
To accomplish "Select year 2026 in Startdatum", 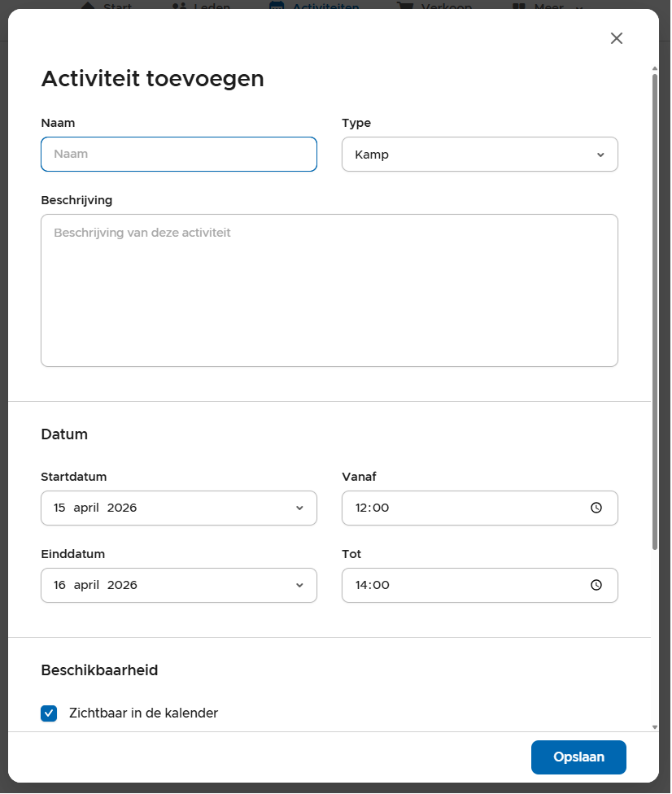I will [x=122, y=508].
